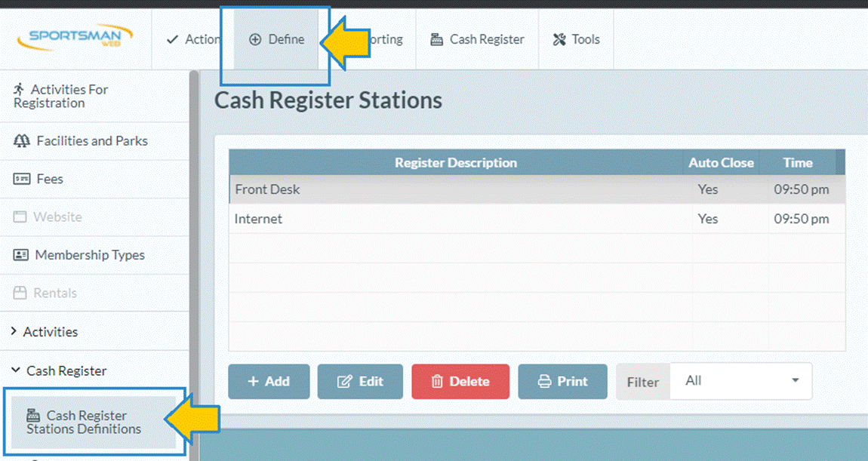868x461 pixels.
Task: Open the Filter dropdown showing All
Action: click(x=740, y=381)
